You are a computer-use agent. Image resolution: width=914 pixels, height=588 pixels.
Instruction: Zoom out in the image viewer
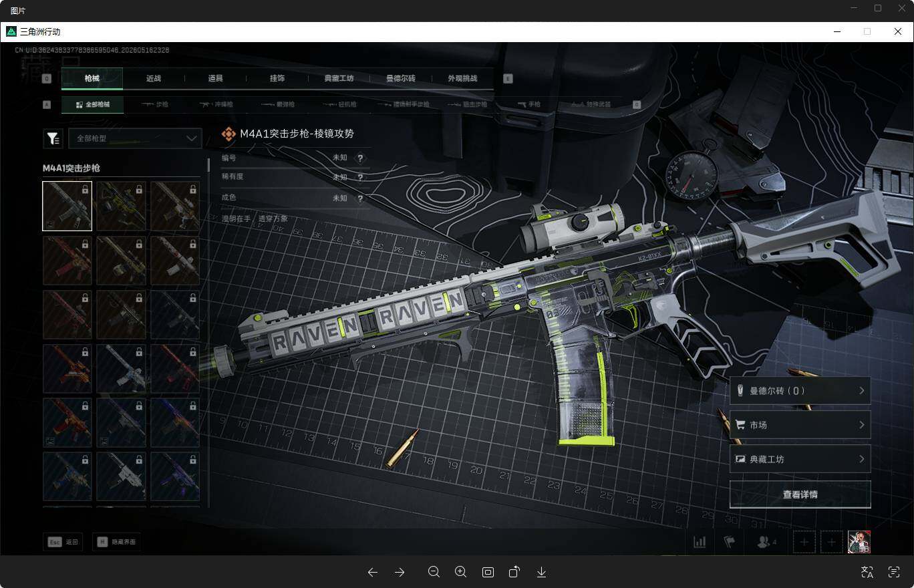point(434,572)
